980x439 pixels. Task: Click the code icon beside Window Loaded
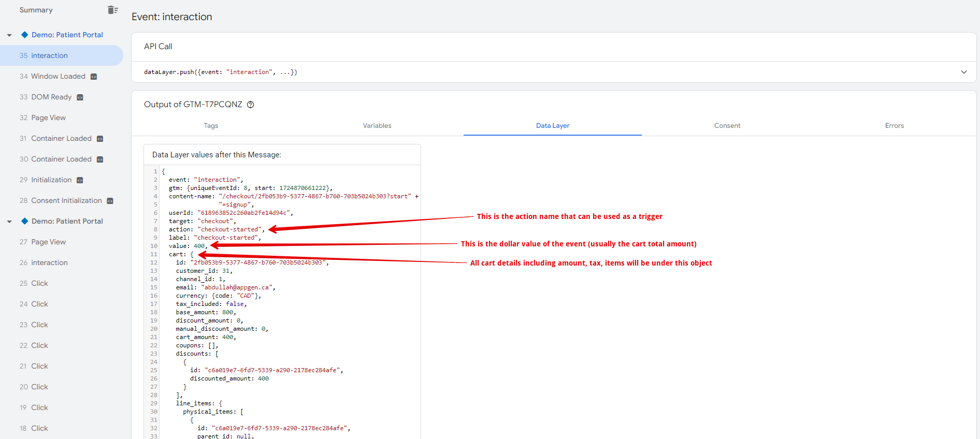pyautogui.click(x=94, y=77)
